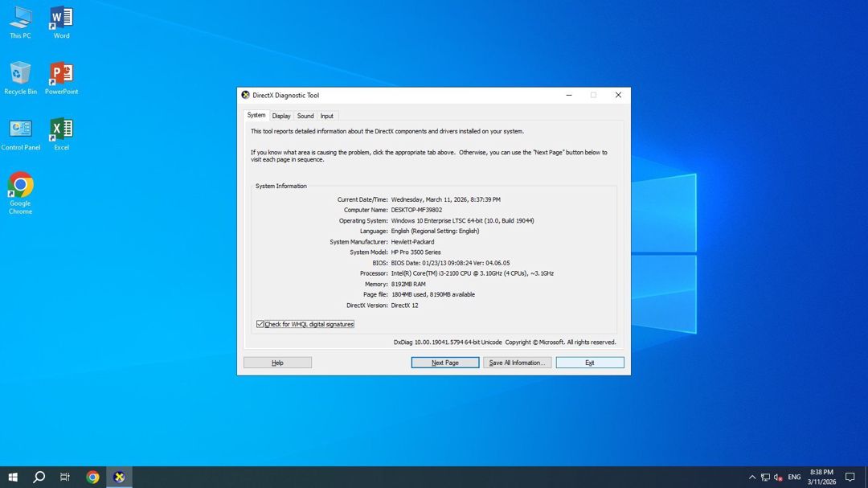
Task: Click the computer name DESKTOP-MF39802
Action: tap(416, 210)
